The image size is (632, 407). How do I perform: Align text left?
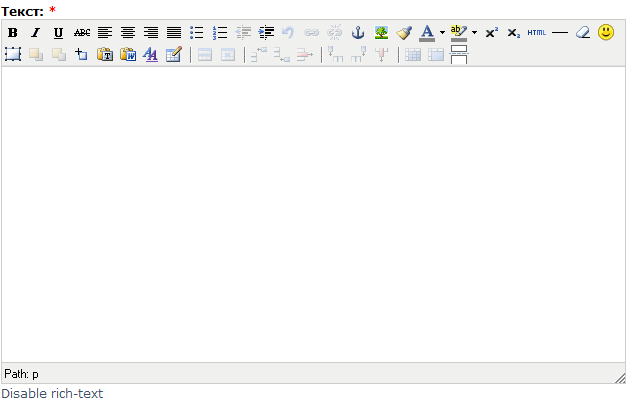(105, 32)
